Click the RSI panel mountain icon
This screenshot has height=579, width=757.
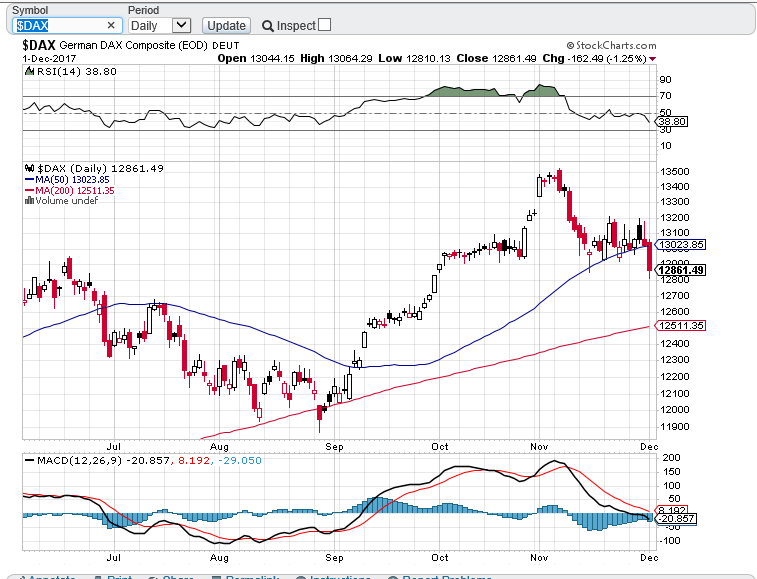pyautogui.click(x=29, y=71)
